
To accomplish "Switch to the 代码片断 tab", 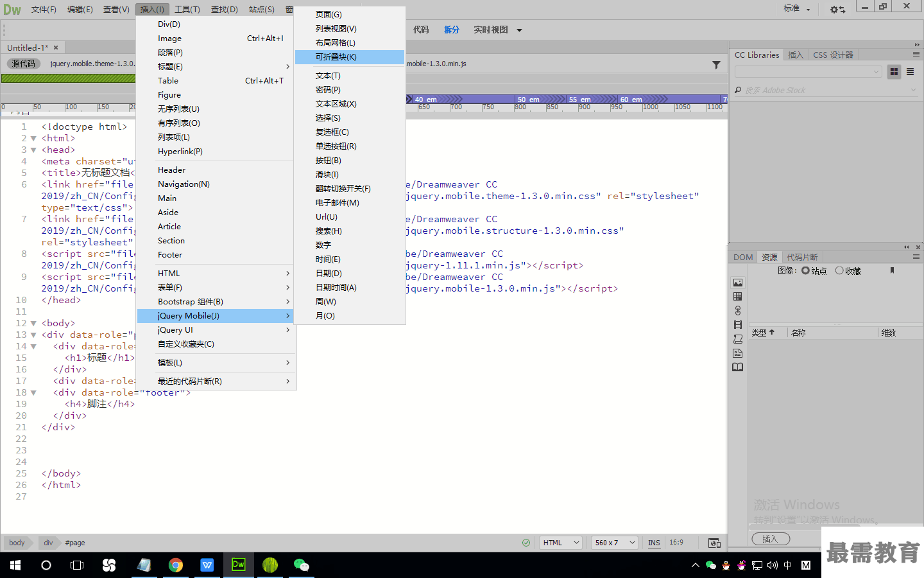I will point(802,257).
